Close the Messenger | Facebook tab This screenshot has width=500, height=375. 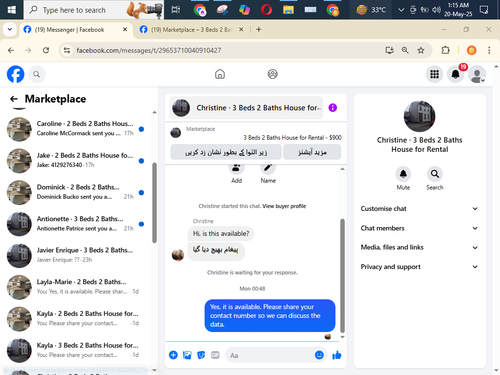click(x=125, y=30)
